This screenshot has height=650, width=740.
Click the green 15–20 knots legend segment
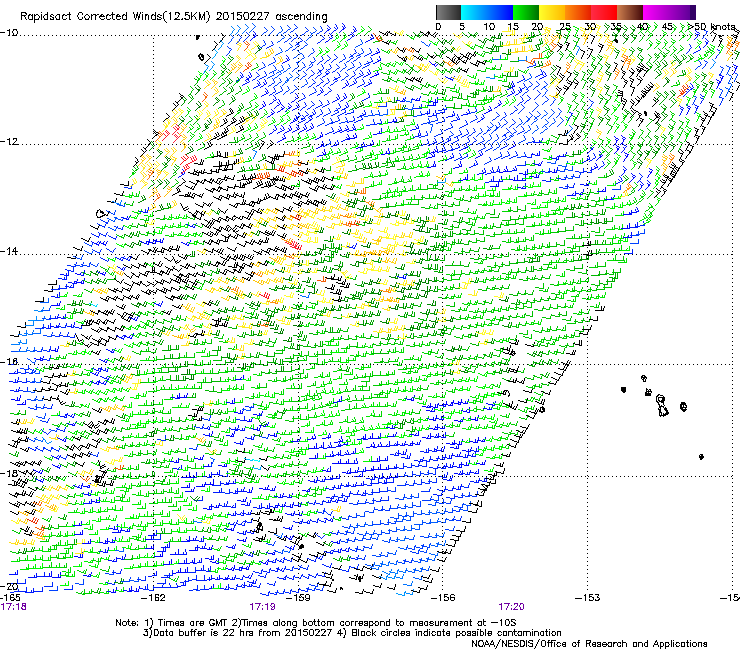(526, 12)
